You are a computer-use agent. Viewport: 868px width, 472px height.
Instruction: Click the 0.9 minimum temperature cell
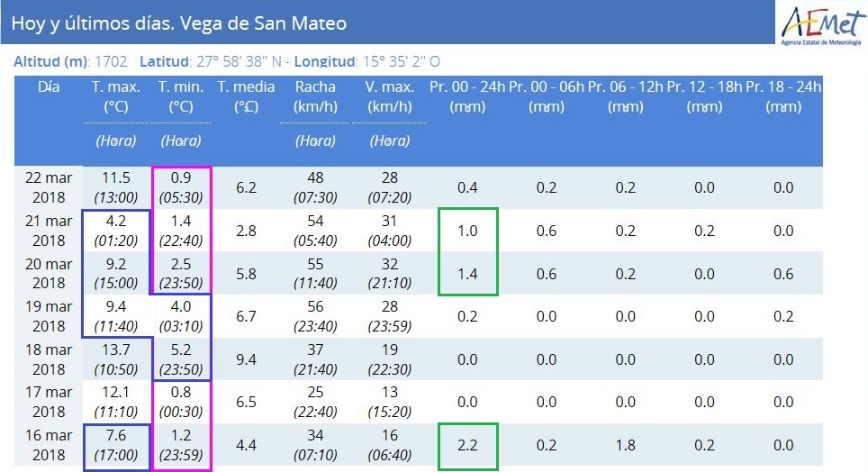181,187
